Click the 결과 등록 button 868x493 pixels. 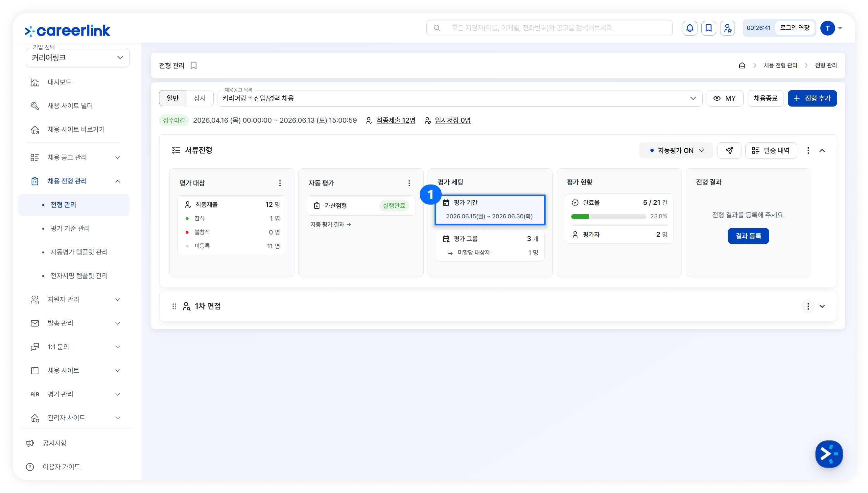(x=748, y=236)
